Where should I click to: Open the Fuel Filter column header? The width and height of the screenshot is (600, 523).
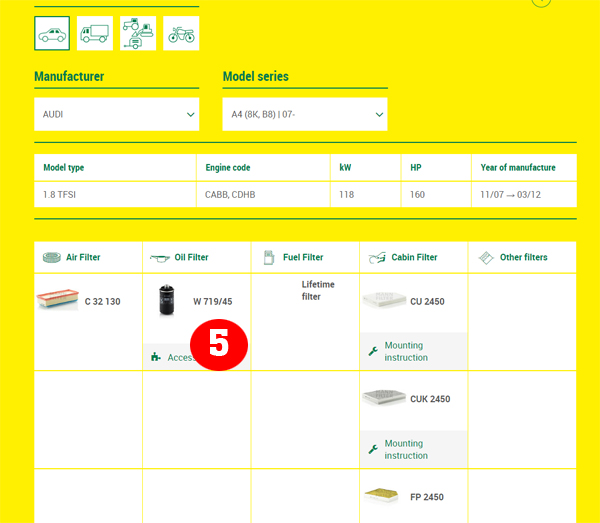(305, 257)
